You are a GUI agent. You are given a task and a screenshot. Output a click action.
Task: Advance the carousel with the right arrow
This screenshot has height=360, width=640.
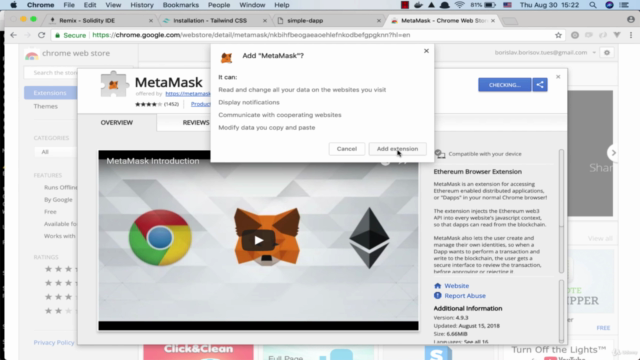pyautogui.click(x=613, y=153)
